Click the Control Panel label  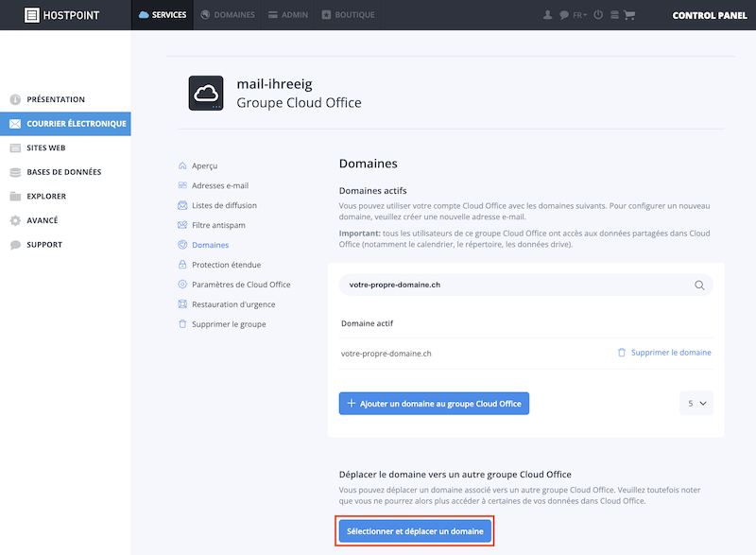(710, 15)
